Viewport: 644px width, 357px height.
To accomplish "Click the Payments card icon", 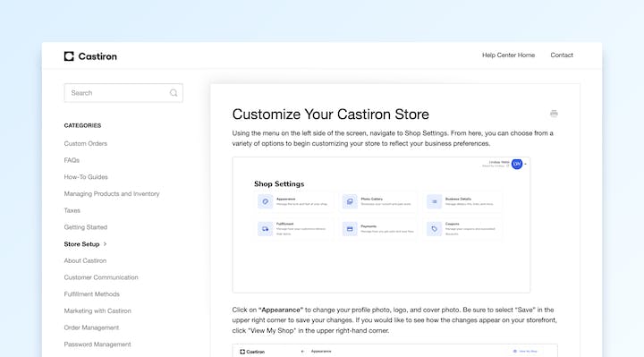I will tap(350, 229).
